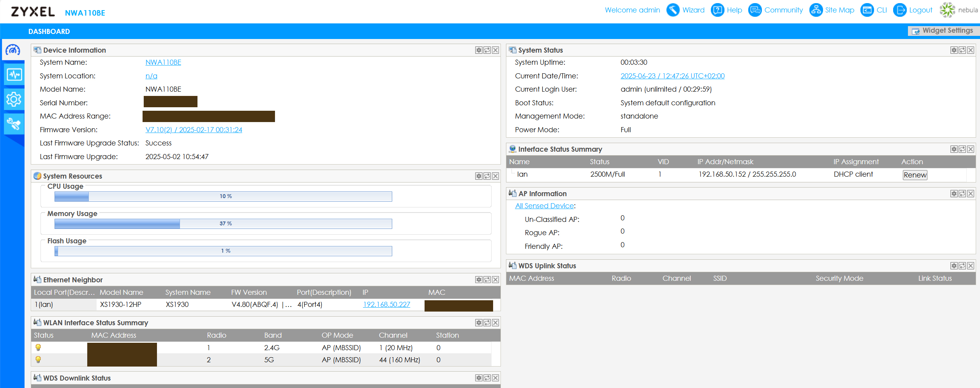Close the WDS Downlink Status widget

point(495,378)
